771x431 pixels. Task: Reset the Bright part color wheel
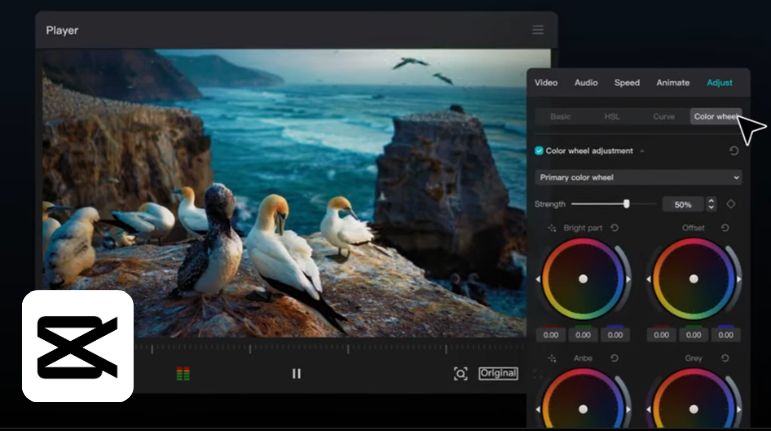[615, 228]
